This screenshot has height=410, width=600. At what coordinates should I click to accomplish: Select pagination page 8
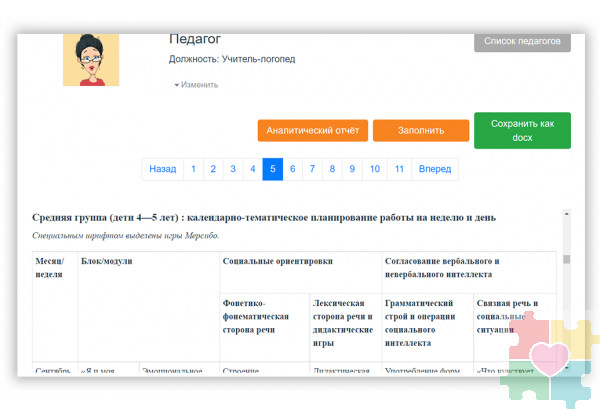pyautogui.click(x=332, y=169)
